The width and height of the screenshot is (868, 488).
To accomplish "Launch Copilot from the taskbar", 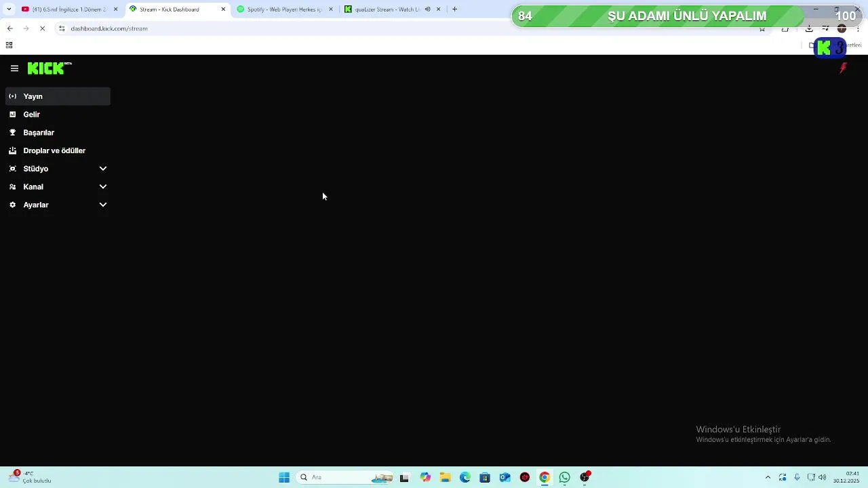I will [x=425, y=477].
